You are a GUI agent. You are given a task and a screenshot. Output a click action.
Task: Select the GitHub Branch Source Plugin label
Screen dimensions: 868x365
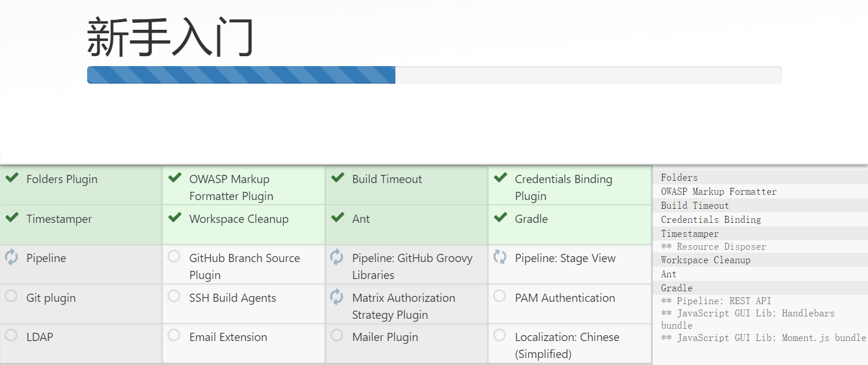click(244, 266)
